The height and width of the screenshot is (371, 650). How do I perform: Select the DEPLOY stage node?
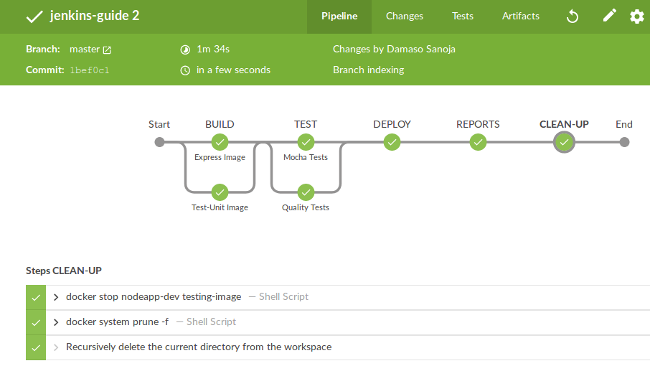point(392,142)
